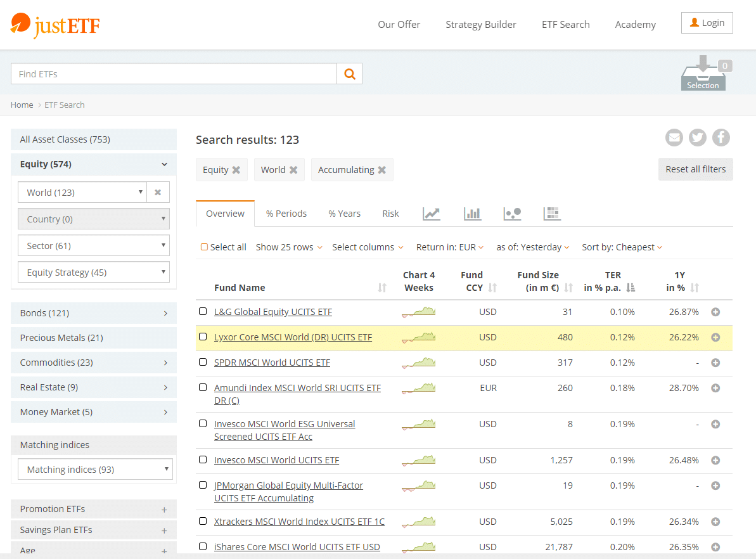Add L&G Global Equity ETF to selection
Screen dimensions: 756x559
tap(715, 312)
